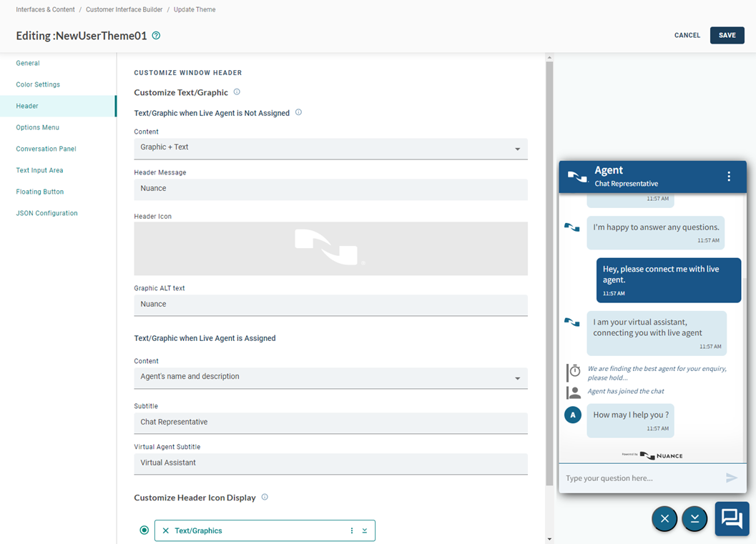Click the help icon beside NewUserTheme01 title
The height and width of the screenshot is (544, 756).
pyautogui.click(x=157, y=36)
